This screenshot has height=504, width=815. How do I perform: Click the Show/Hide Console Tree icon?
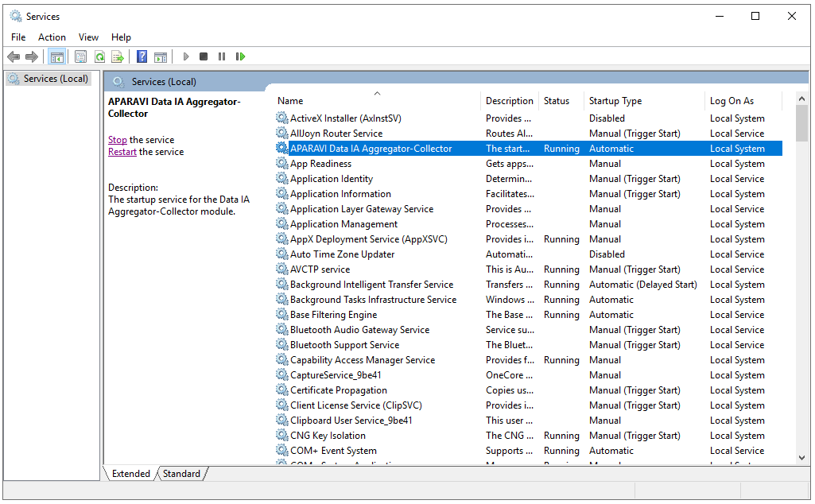click(56, 56)
